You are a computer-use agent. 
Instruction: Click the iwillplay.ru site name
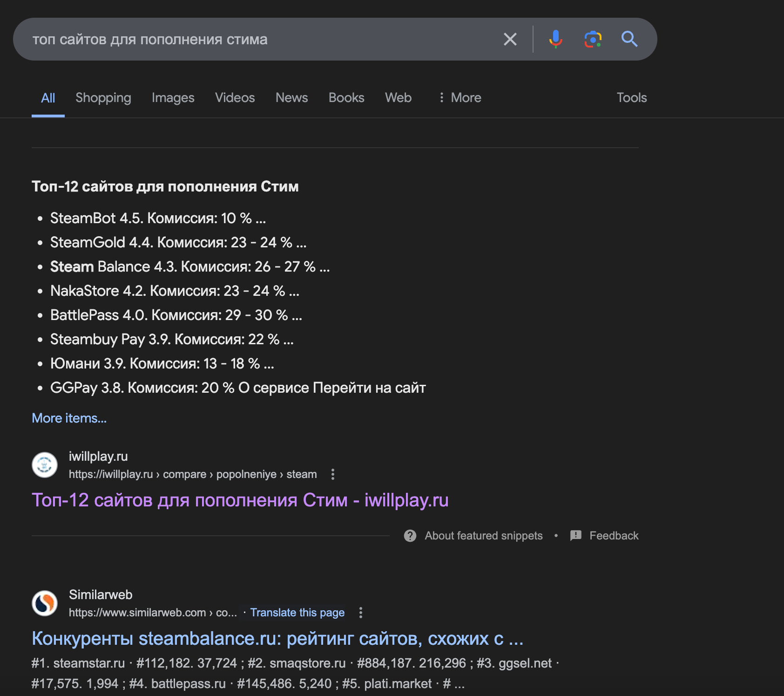coord(98,457)
